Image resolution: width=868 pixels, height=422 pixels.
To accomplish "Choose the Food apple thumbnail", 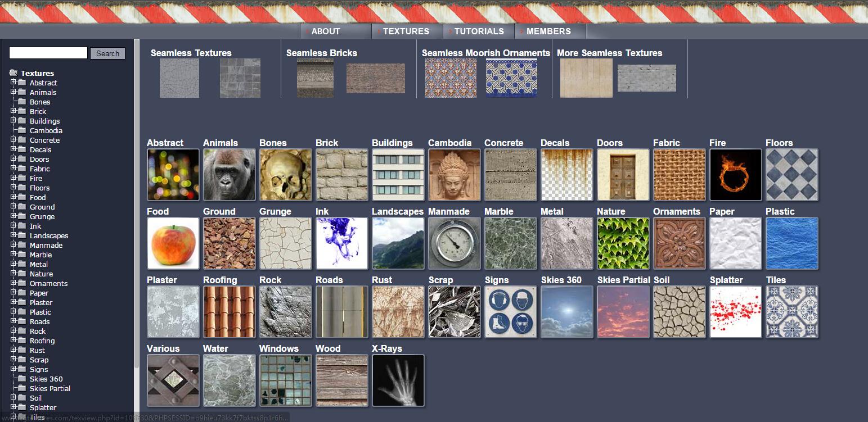I will [173, 243].
